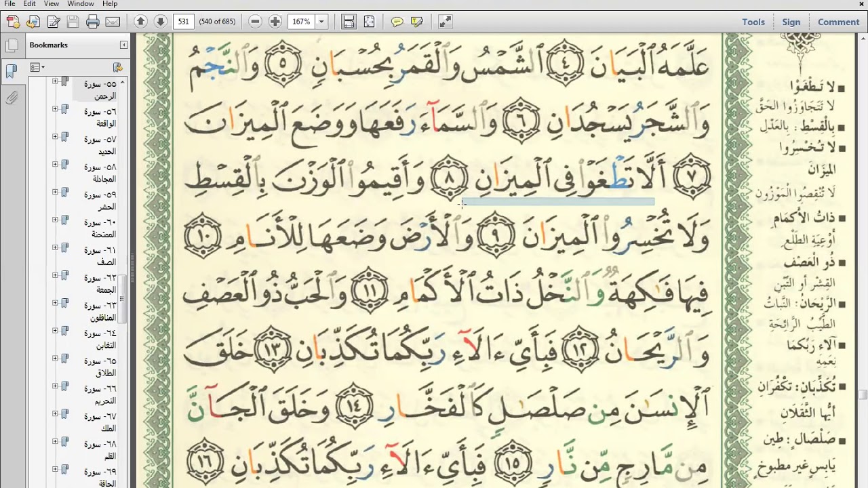Click the pencil-and-page toolbar icon
Viewport: 868px width, 488px height.
click(x=53, y=22)
